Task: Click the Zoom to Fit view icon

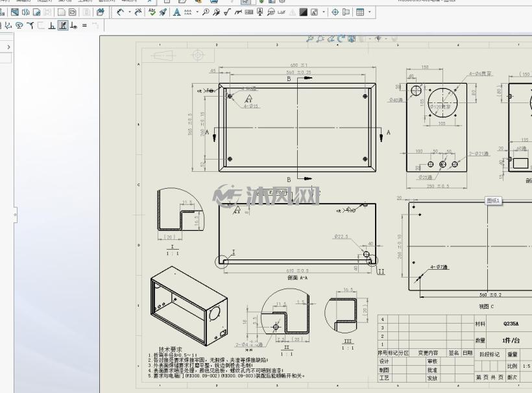Action: [309, 39]
